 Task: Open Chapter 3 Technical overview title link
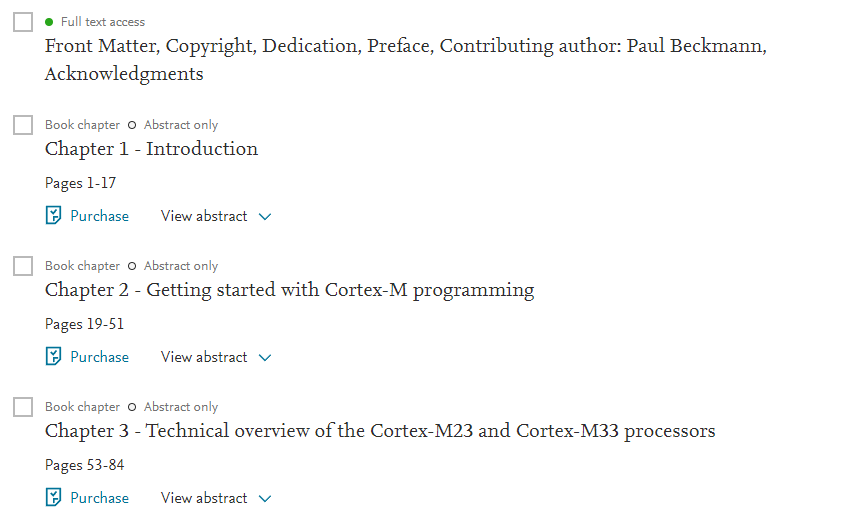pyautogui.click(x=380, y=431)
